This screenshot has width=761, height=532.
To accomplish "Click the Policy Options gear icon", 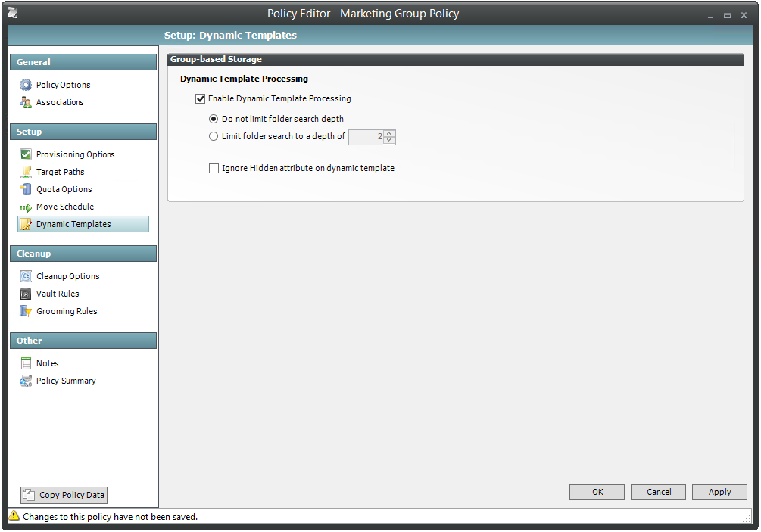I will [x=26, y=85].
